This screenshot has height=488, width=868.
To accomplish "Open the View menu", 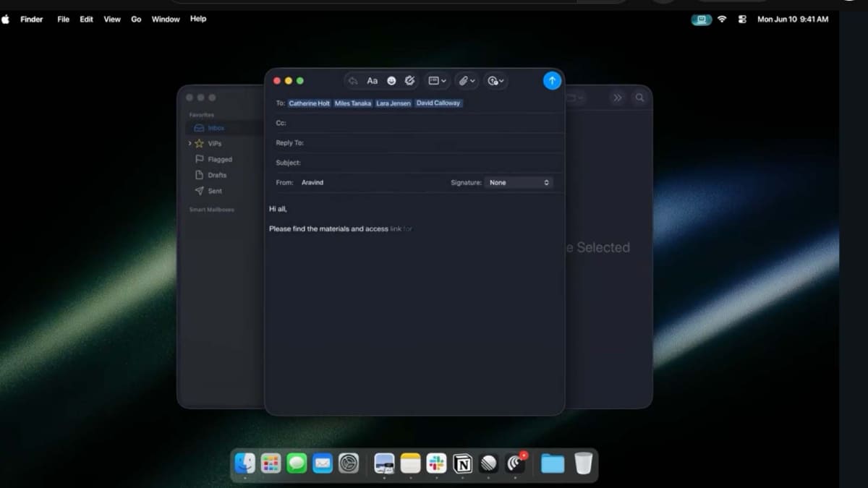I will (x=112, y=20).
